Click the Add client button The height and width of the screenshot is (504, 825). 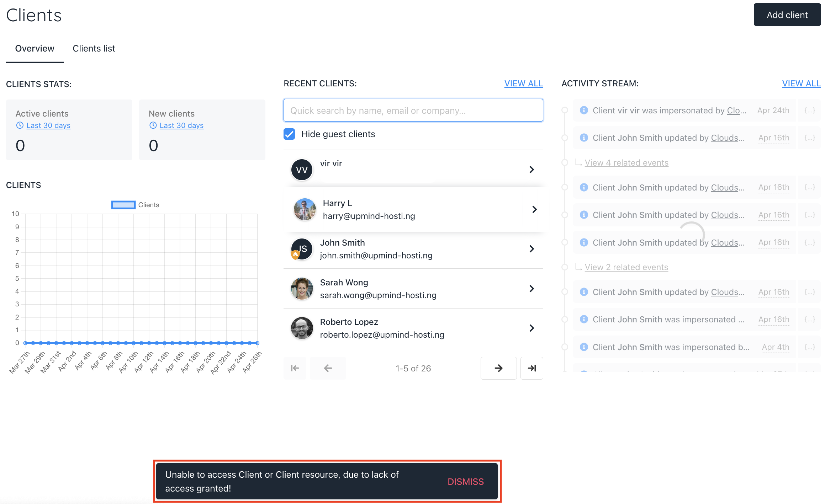787,15
